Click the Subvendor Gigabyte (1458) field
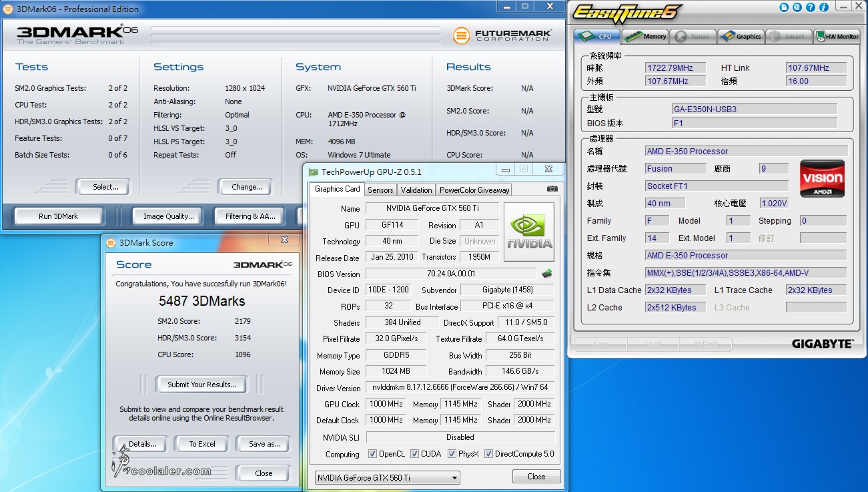 508,290
